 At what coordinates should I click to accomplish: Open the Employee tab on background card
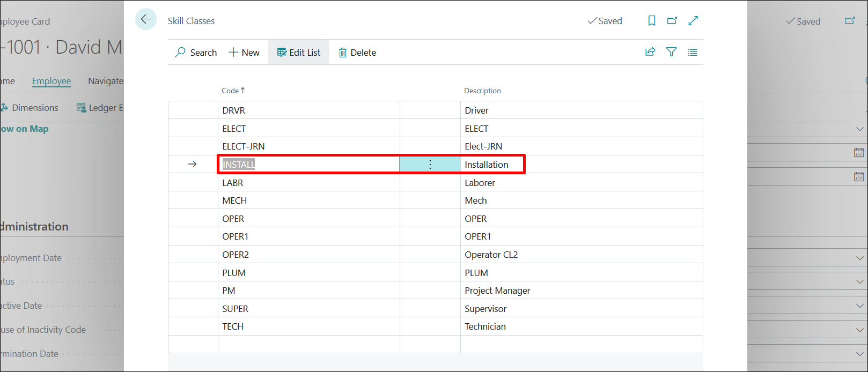pyautogui.click(x=52, y=81)
